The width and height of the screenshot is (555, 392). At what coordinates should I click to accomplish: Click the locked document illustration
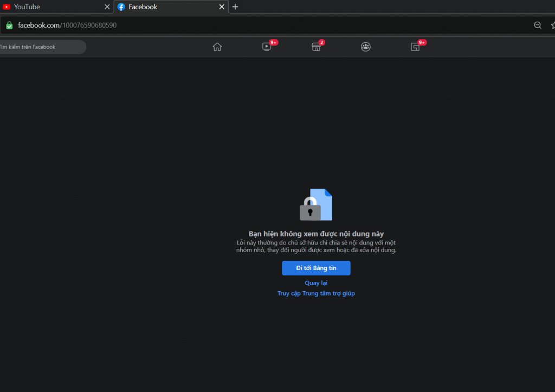(316, 204)
